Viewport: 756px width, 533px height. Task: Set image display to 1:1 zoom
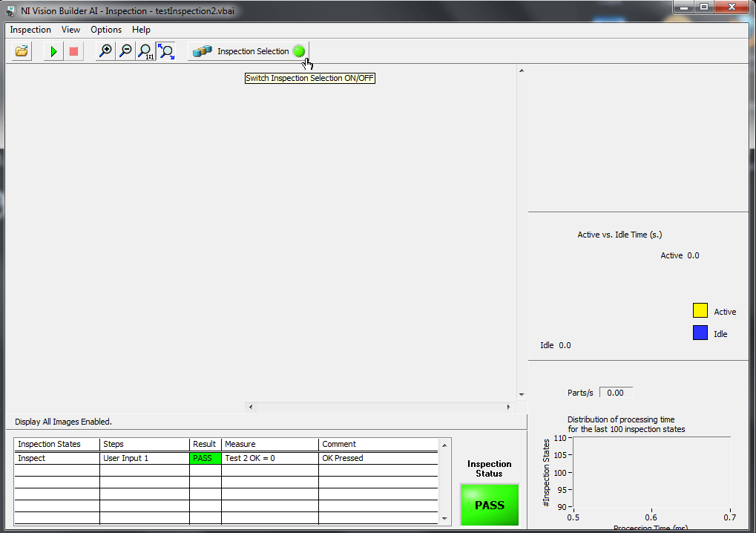145,50
